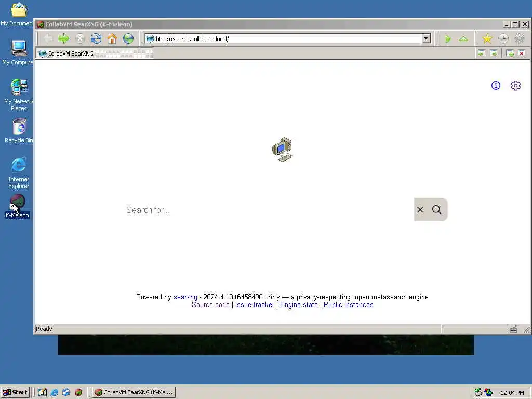Click the 'Ready' status bar text
Screen dimensions: 532x399
click(x=44, y=329)
